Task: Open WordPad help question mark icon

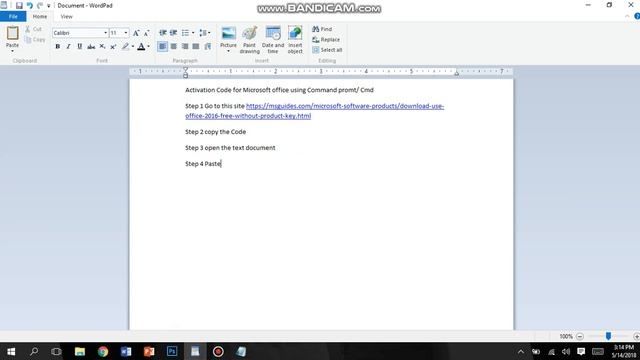Action: coord(637,16)
